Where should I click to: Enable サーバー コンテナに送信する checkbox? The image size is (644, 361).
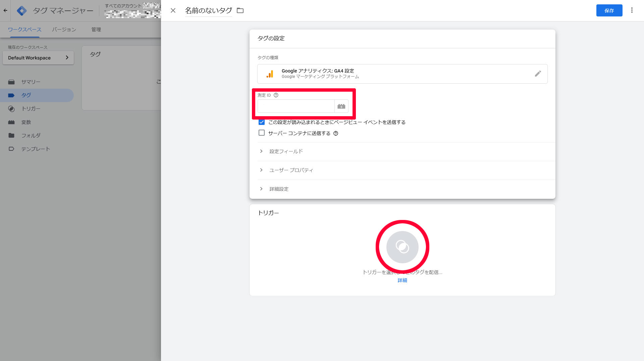tap(262, 133)
